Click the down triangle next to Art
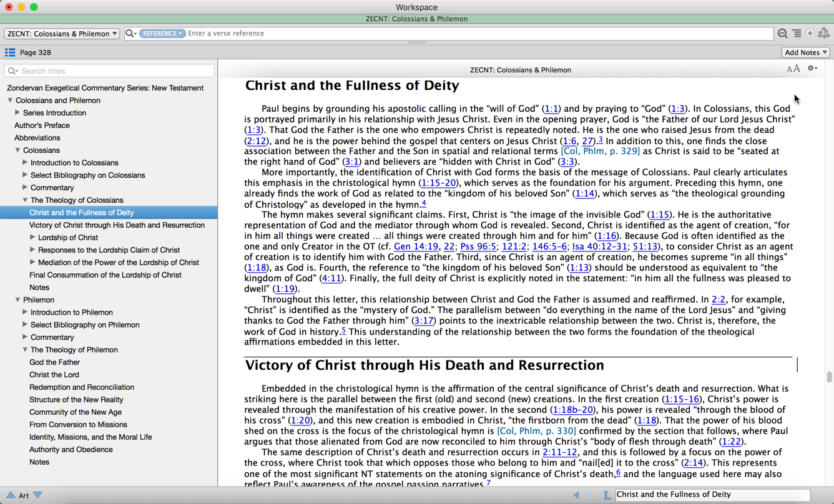This screenshot has height=504, width=834. (38, 495)
